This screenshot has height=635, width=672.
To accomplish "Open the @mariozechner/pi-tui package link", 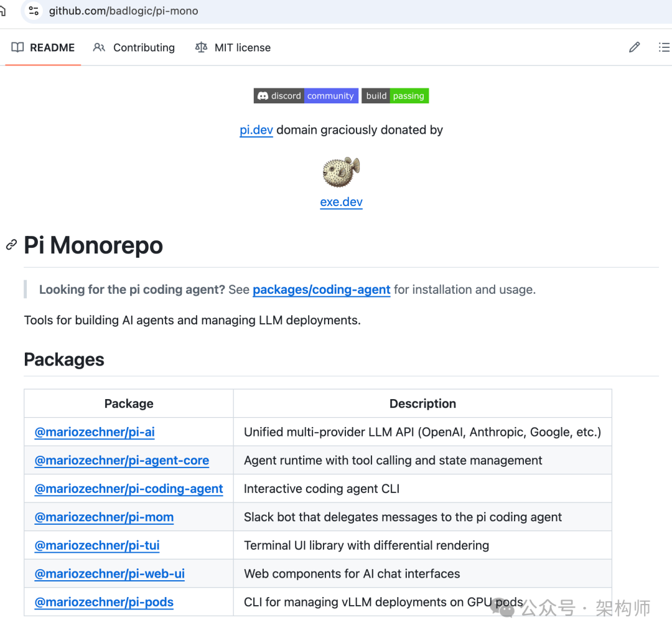I will (96, 545).
